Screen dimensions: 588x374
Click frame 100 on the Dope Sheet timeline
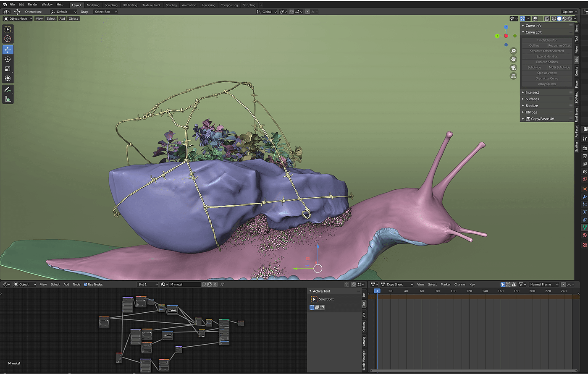point(454,291)
